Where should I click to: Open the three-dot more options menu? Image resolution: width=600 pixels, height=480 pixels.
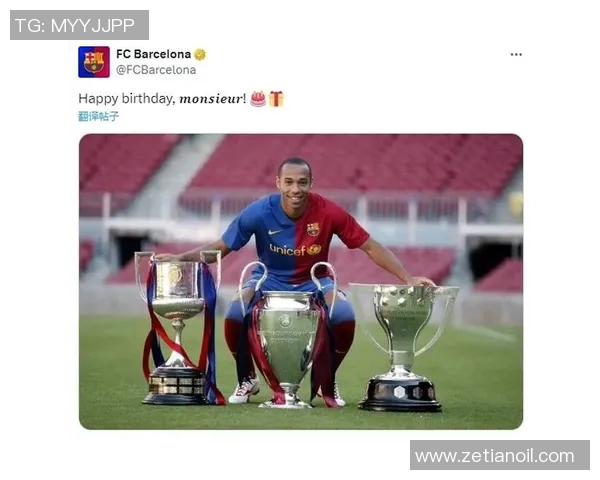tap(516, 55)
